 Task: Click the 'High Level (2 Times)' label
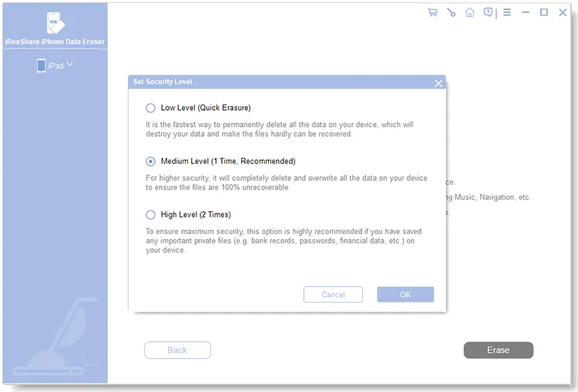point(196,215)
